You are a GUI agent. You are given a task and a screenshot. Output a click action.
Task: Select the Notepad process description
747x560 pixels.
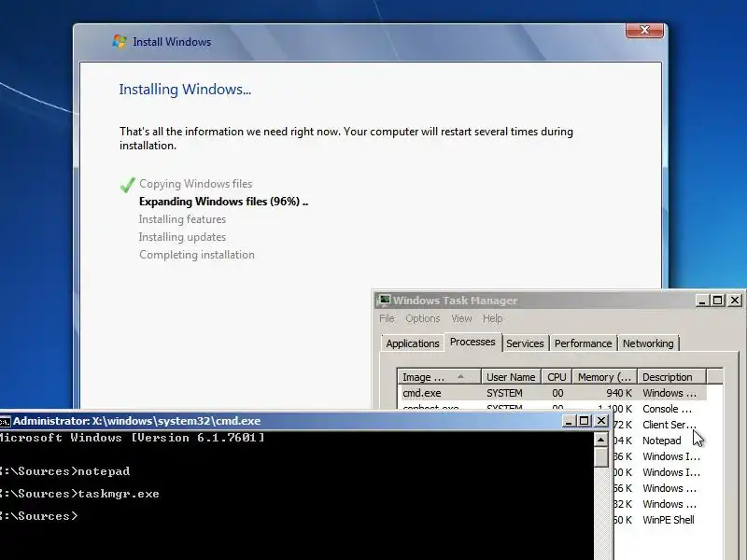coord(661,441)
